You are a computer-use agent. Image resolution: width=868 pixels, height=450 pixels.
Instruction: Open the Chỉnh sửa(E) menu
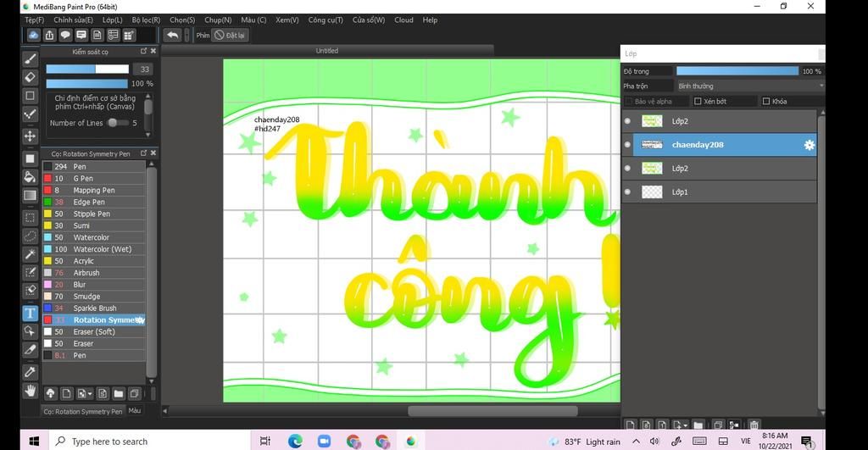(x=73, y=20)
